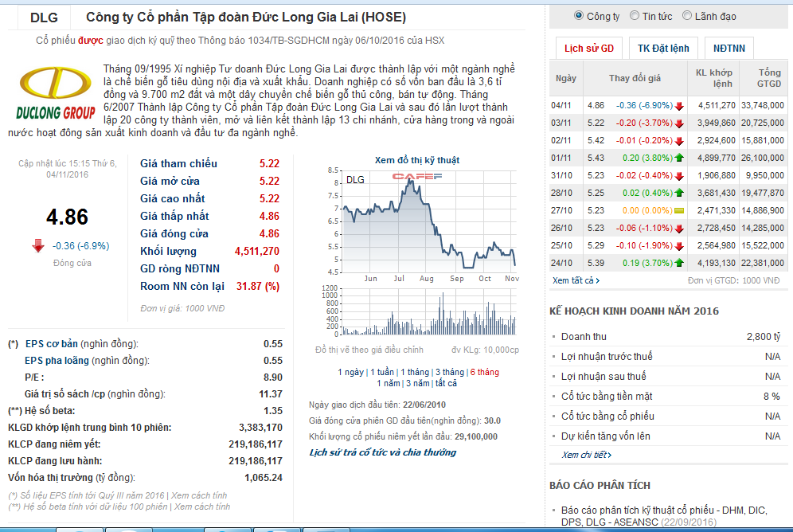Click the Duc Long Group logo

[x=56, y=93]
